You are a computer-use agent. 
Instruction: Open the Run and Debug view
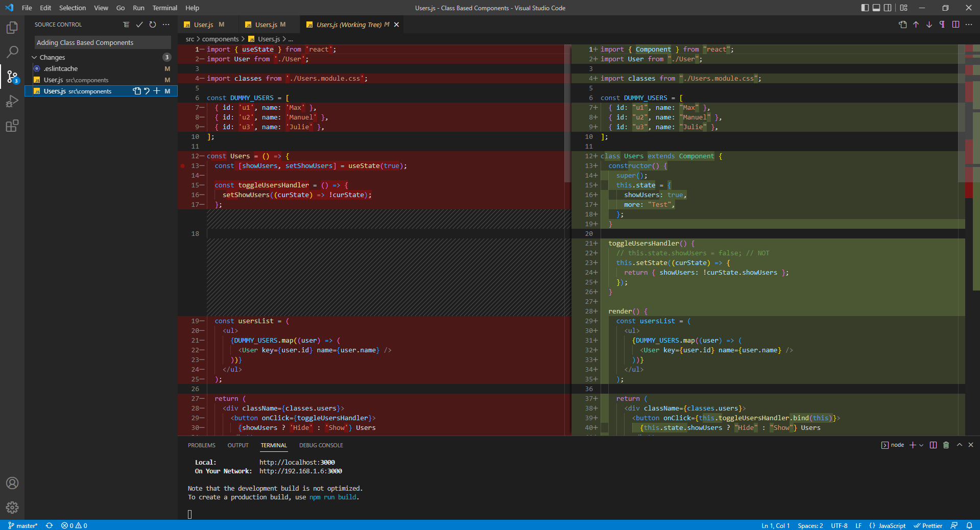(12, 101)
